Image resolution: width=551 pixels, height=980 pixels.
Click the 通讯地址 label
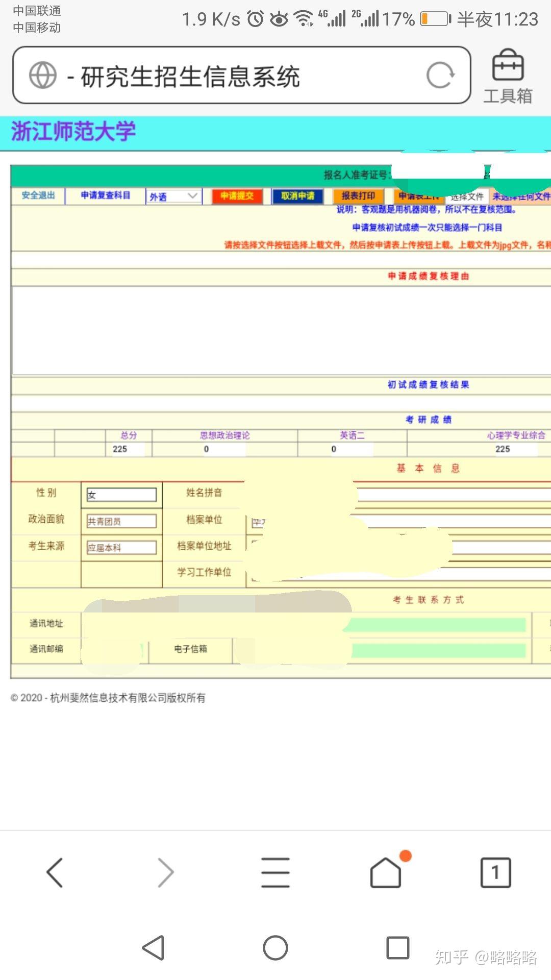46,623
